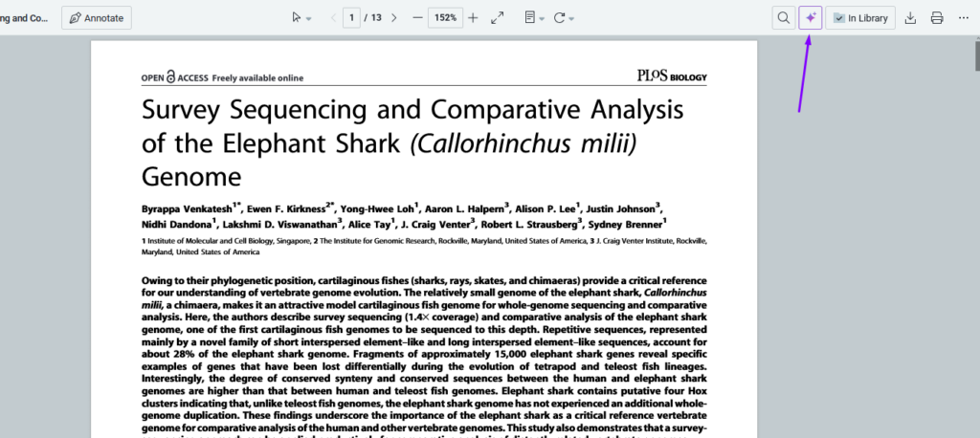Open the more options ellipsis menu
Image resolution: width=980 pixels, height=438 pixels.
[963, 18]
